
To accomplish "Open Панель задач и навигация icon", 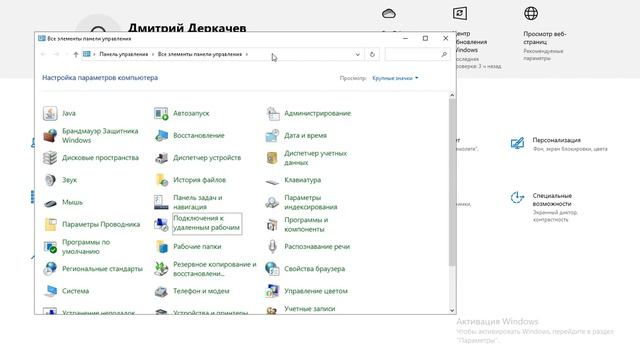I will (x=161, y=202).
